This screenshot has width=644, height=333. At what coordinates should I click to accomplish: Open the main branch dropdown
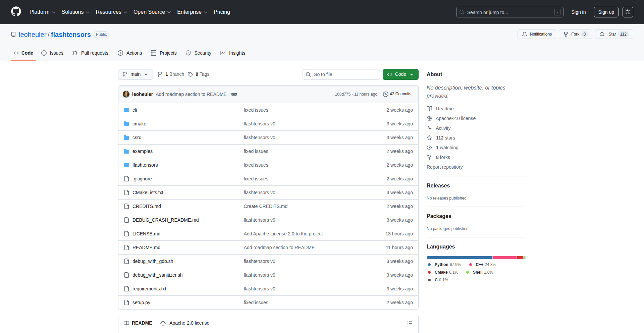click(x=135, y=74)
